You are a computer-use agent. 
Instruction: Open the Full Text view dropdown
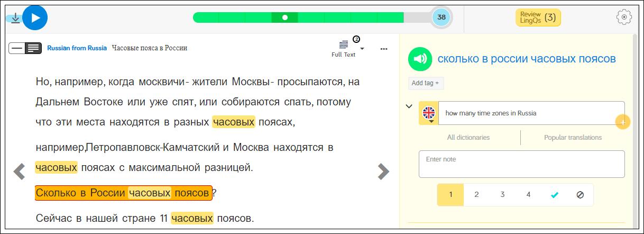click(362, 49)
